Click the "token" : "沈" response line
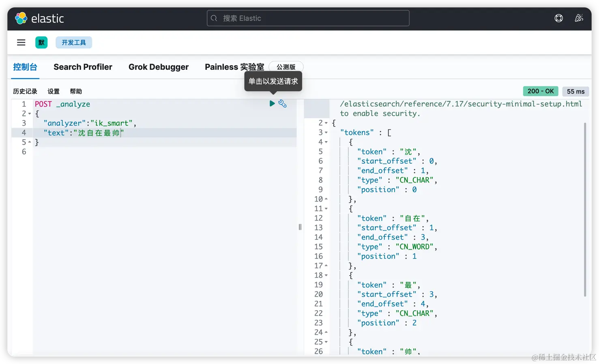 [389, 152]
